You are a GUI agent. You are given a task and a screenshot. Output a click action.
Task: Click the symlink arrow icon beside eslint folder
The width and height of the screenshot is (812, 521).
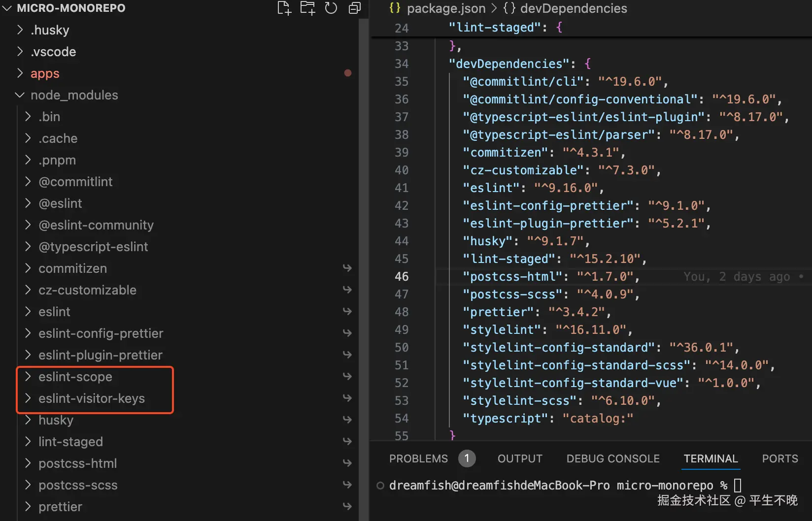pos(347,311)
